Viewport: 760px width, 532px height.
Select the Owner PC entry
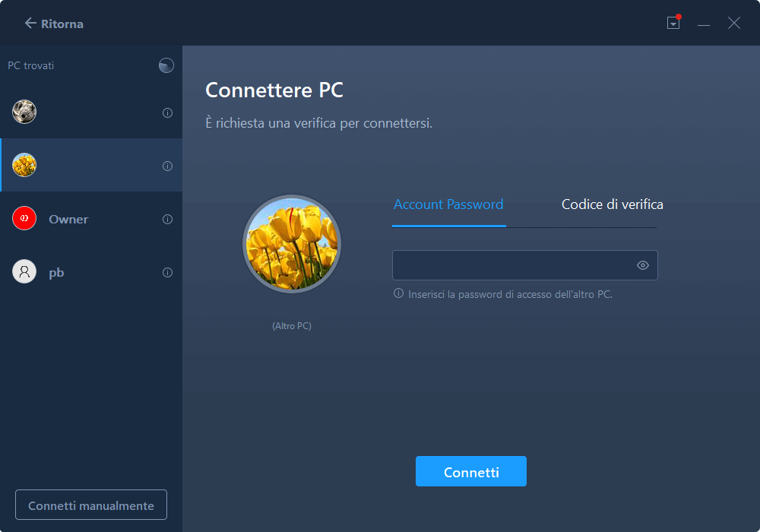[x=91, y=219]
